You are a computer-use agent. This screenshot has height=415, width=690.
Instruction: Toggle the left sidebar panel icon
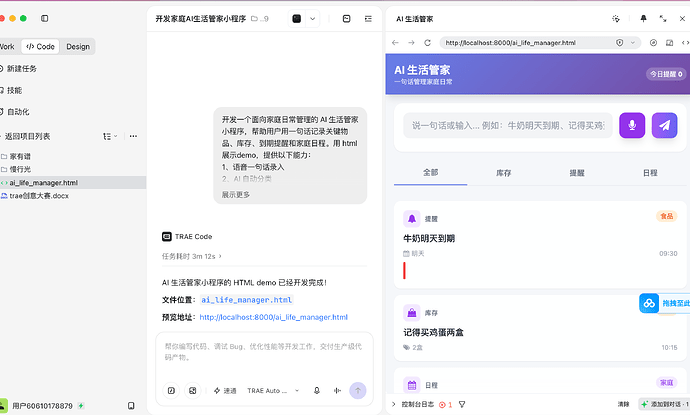click(44, 18)
